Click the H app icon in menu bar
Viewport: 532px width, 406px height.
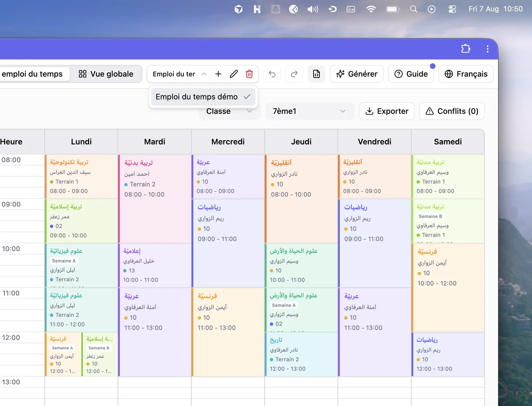257,9
